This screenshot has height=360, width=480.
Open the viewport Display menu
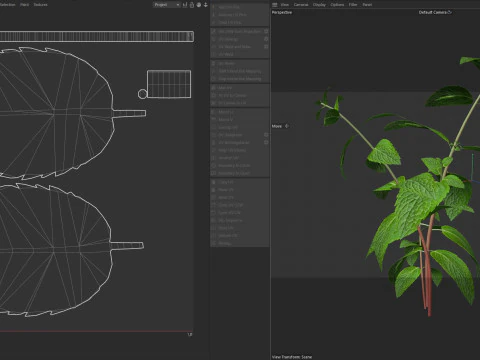tap(319, 5)
